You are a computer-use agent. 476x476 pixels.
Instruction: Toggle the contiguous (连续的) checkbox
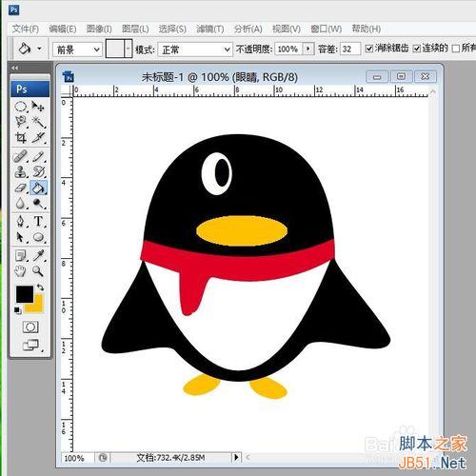[x=417, y=49]
